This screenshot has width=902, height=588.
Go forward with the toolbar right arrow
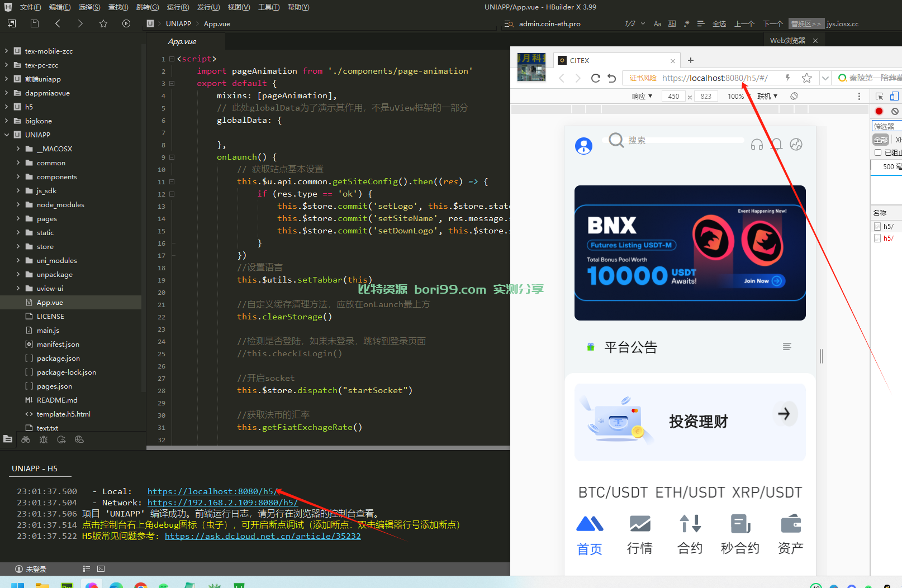[80, 23]
